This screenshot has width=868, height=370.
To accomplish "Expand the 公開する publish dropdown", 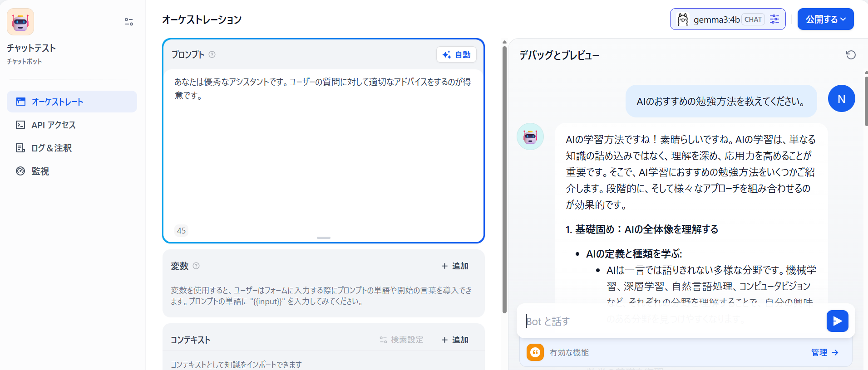I will click(826, 19).
